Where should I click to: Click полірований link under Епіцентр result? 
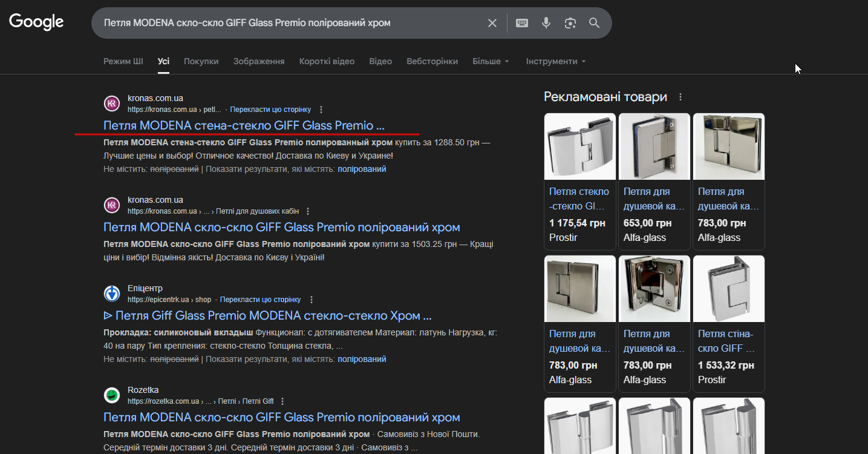click(362, 359)
